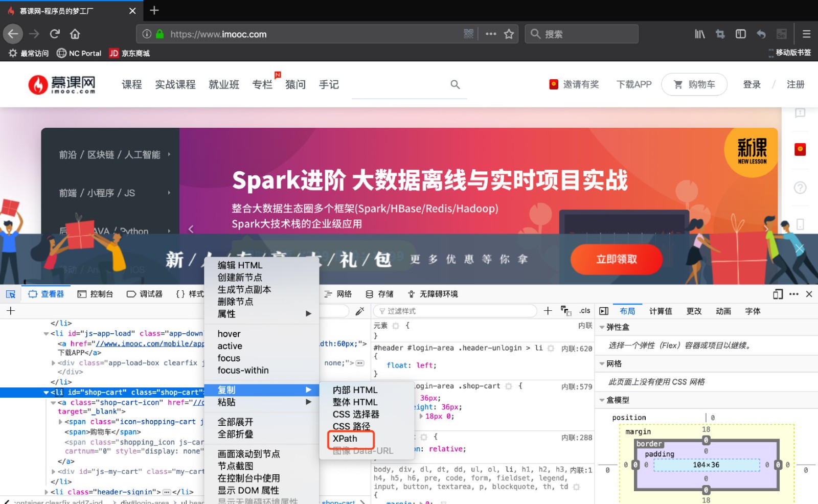Toggle the .cls class editor in Rules panel
This screenshot has height=504, width=818.
click(x=585, y=310)
